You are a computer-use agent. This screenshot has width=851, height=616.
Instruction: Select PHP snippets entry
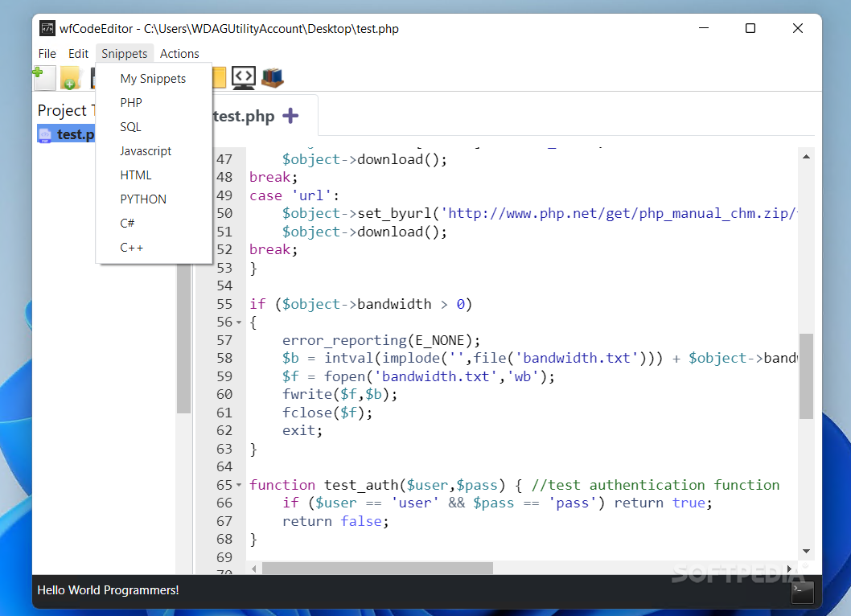(154, 103)
